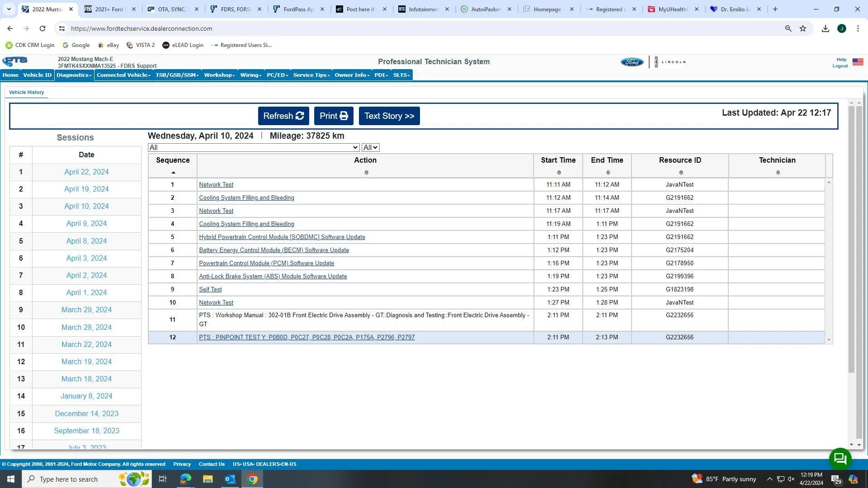Open the January 8, 2024 session
Viewport: 868px width, 488px height.
click(x=86, y=396)
